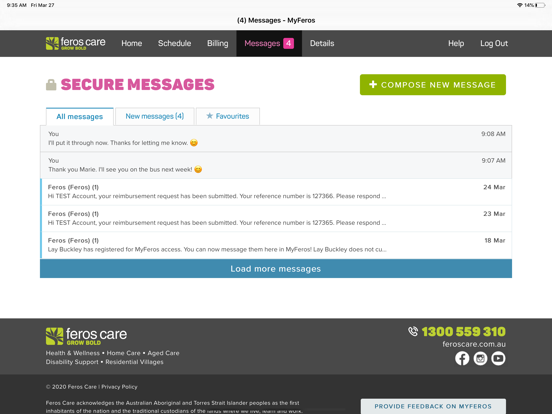The height and width of the screenshot is (414, 552).
Task: Open message 'I'll put it through now'
Action: pos(276,139)
